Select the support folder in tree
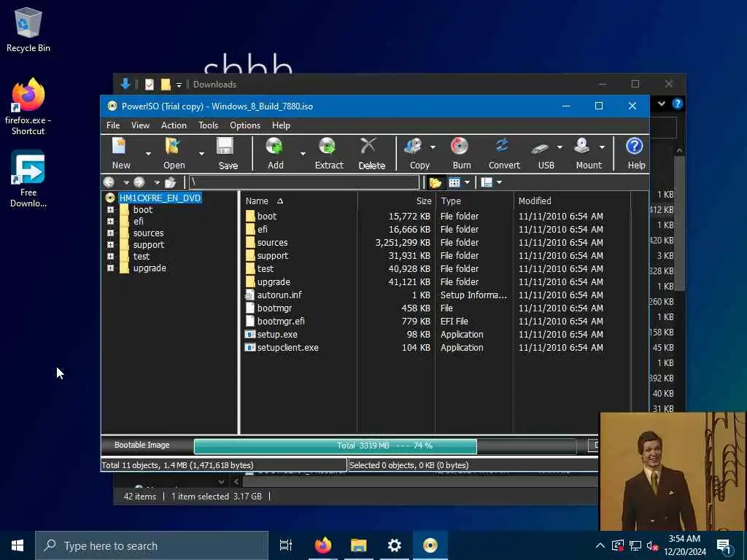The width and height of the screenshot is (747, 560). pos(148,245)
